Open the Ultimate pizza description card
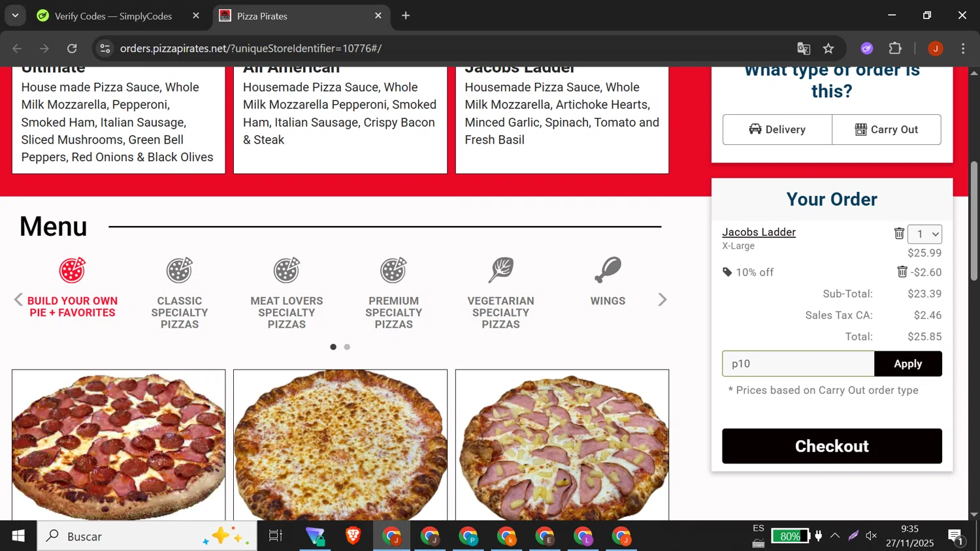980x551 pixels. (118, 119)
